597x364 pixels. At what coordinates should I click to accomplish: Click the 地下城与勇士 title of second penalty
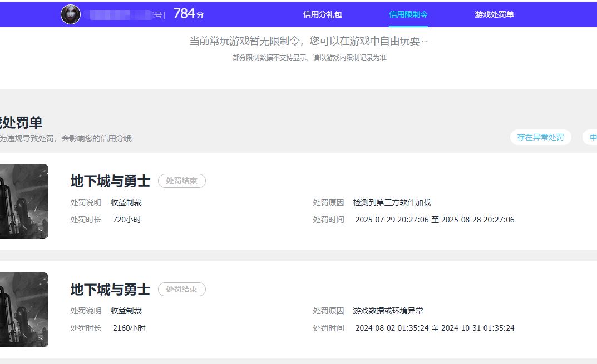coord(110,290)
